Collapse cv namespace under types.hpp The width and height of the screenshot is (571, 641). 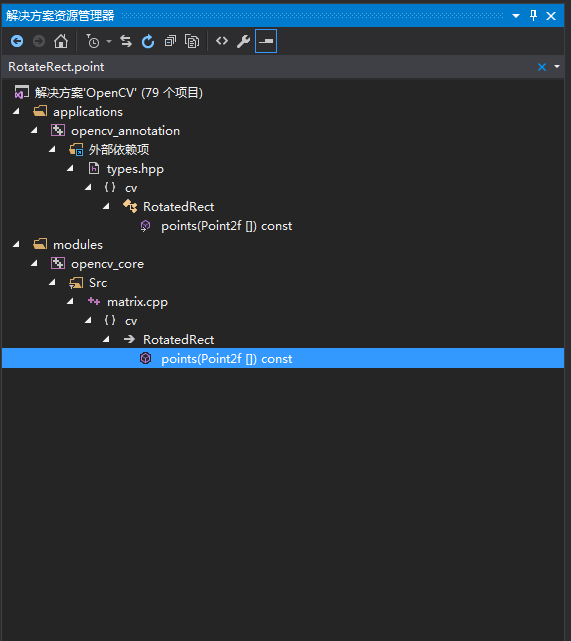point(88,187)
